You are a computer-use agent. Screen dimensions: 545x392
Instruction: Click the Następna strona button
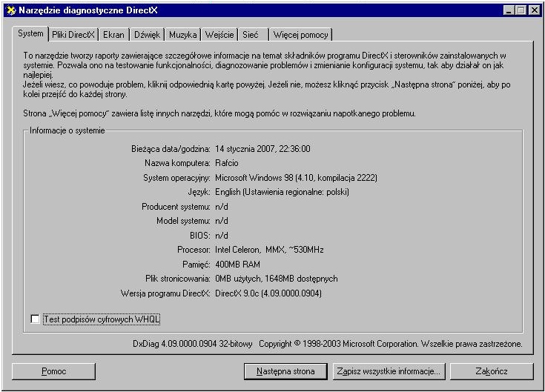tap(285, 371)
